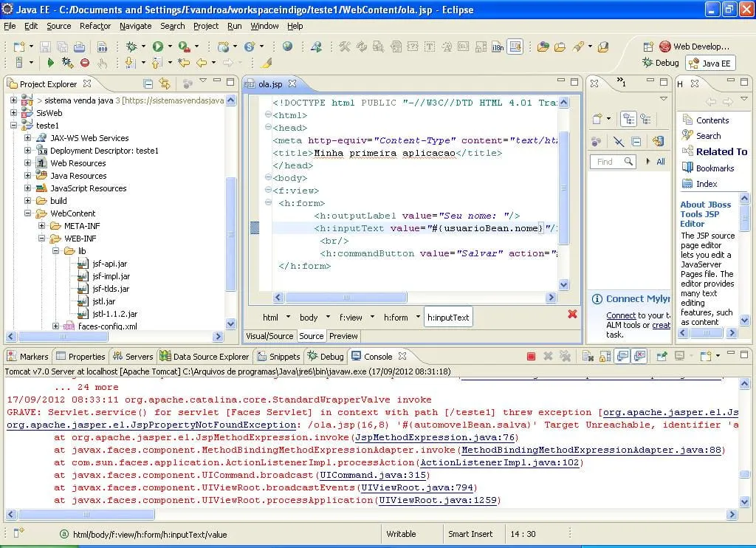Open the Refactor menu
The height and width of the screenshot is (548, 756).
(94, 26)
